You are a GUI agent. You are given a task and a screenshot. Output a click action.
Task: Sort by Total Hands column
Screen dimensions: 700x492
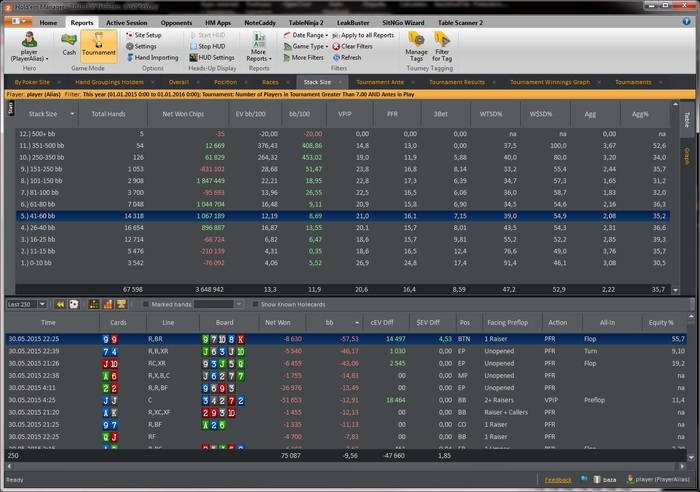(x=108, y=114)
